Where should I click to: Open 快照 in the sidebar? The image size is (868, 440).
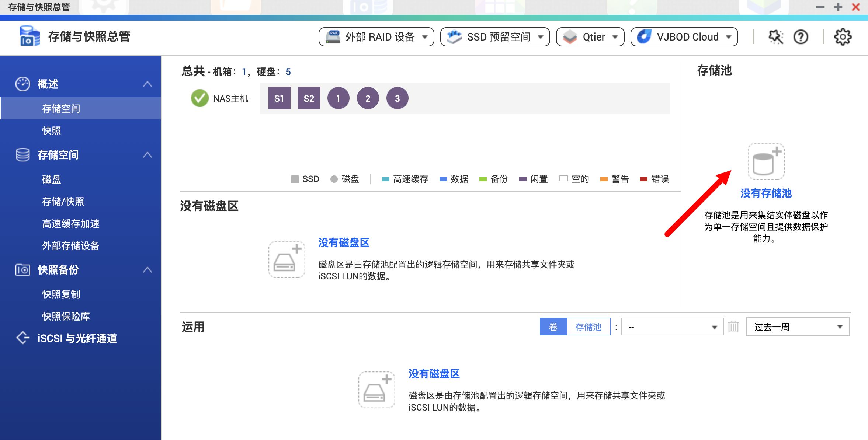[x=52, y=130]
